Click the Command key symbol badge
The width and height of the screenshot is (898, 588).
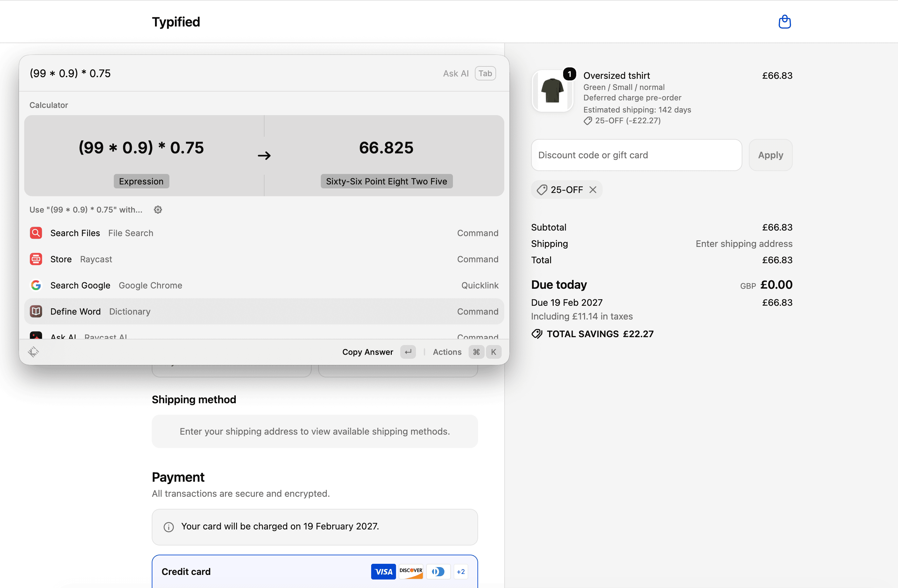click(x=476, y=352)
